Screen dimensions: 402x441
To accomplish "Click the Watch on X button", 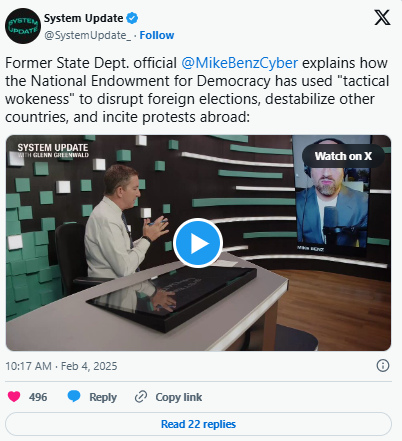I will [343, 156].
